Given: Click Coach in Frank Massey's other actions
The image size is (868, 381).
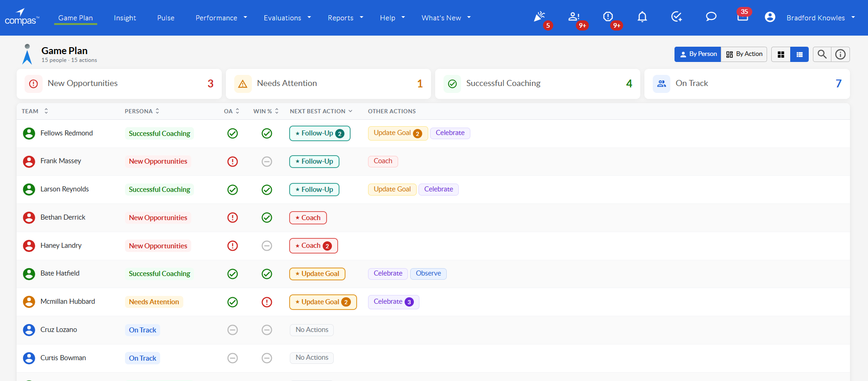Looking at the screenshot, I should coord(383,161).
